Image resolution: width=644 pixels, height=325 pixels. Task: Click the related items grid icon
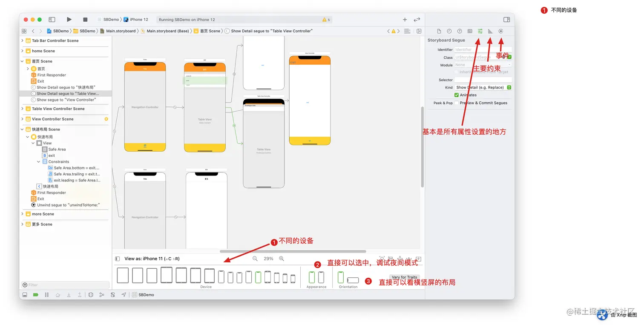[x=24, y=31]
